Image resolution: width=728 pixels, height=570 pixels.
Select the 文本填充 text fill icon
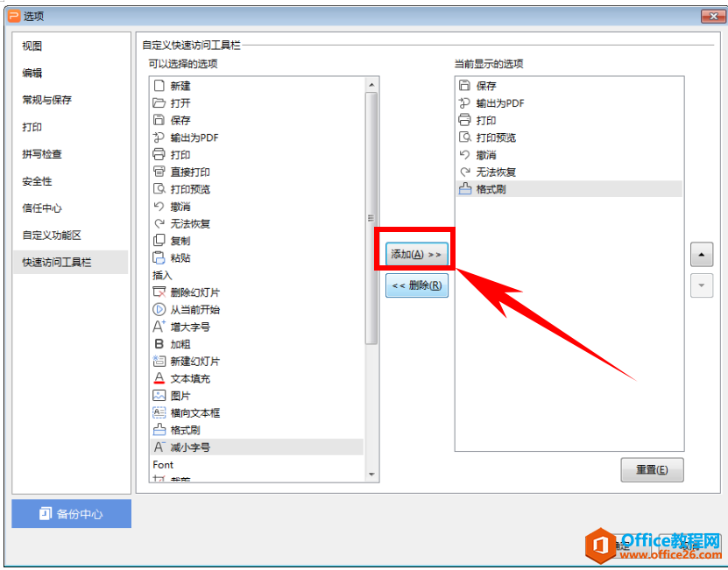(159, 378)
